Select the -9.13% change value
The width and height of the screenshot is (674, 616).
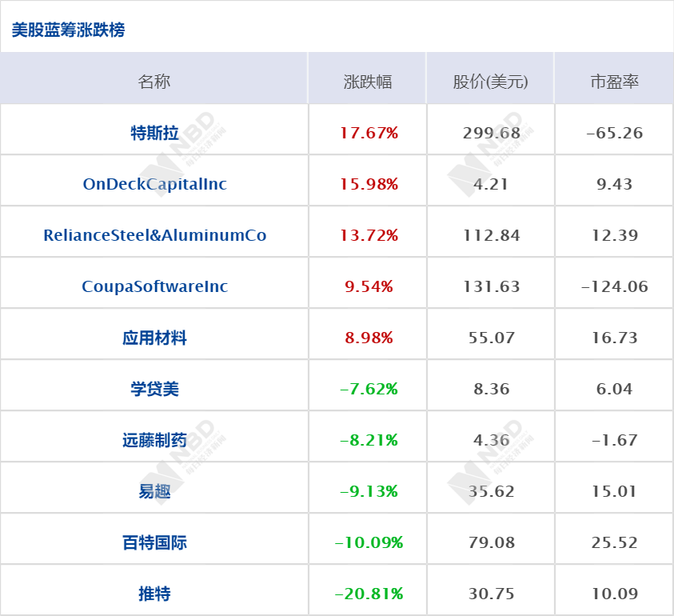pos(369,491)
